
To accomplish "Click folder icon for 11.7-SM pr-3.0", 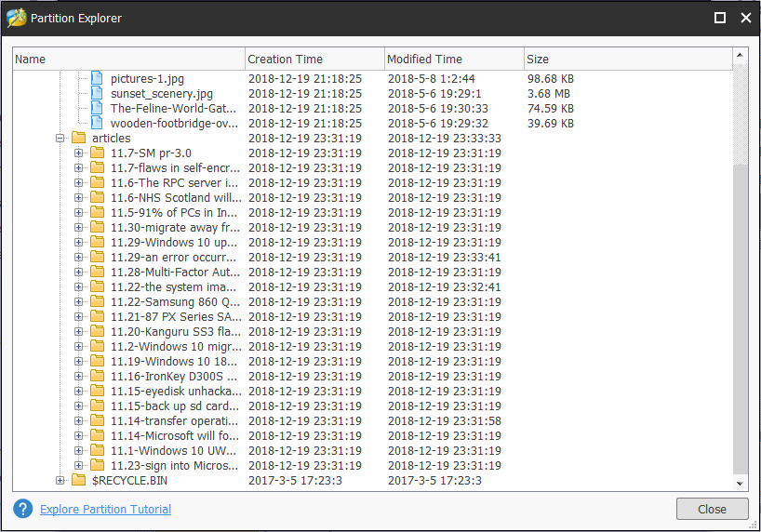I will 97,153.
